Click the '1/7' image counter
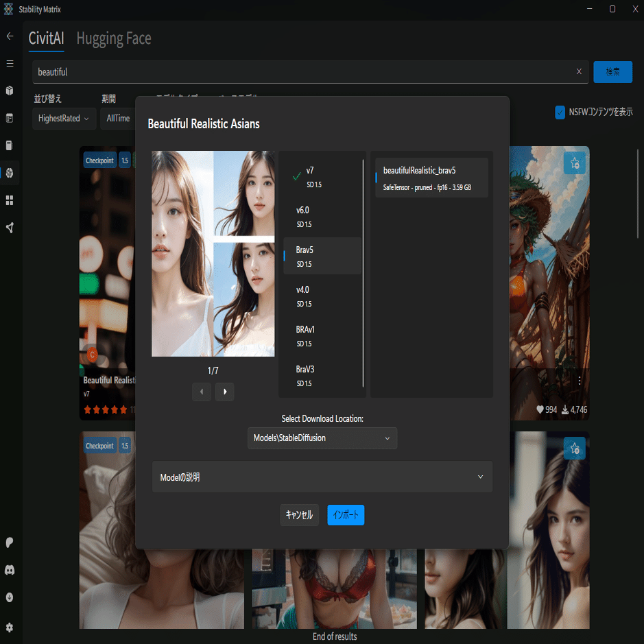Screen dimensions: 644x644 213,370
